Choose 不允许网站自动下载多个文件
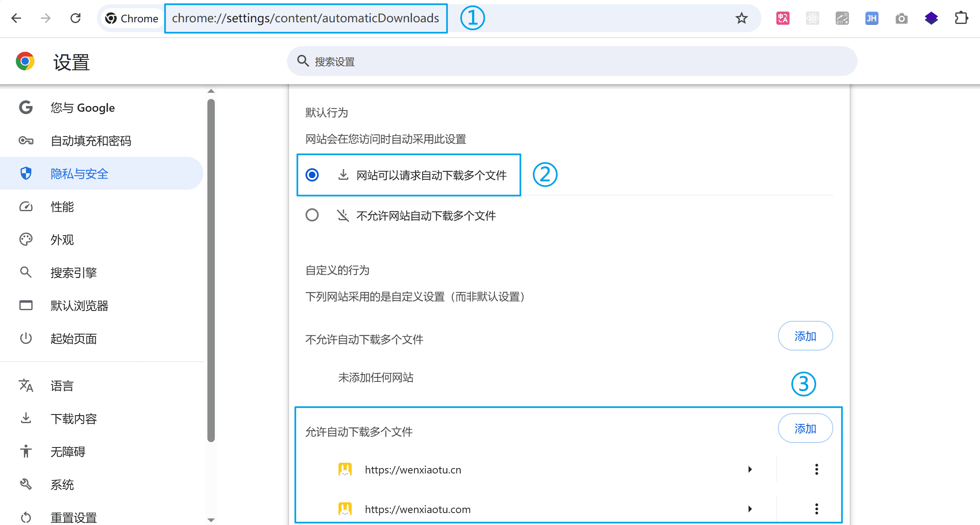This screenshot has width=980, height=525. click(312, 215)
